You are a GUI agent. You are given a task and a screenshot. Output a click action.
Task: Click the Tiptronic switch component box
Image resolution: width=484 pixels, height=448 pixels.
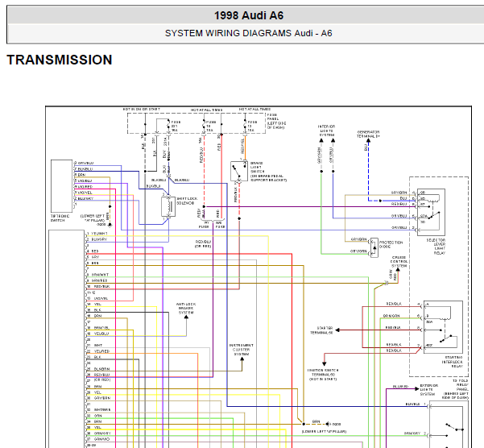click(61, 186)
